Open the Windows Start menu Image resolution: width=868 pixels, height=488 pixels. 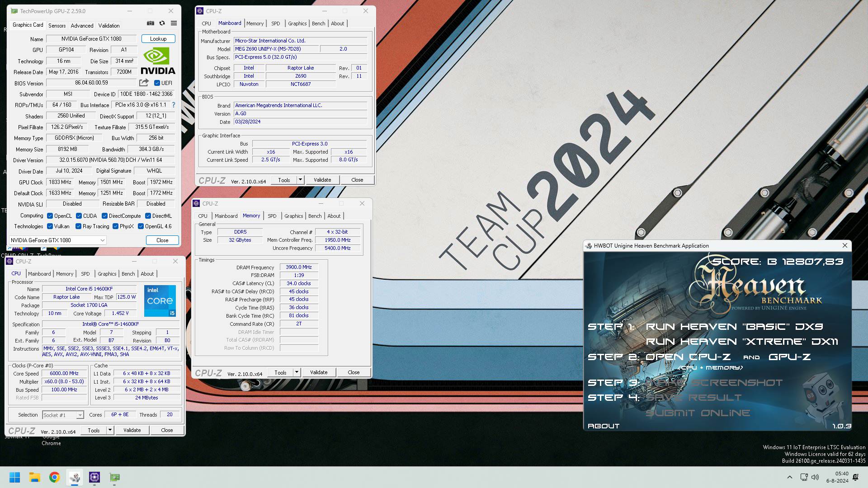click(x=14, y=477)
